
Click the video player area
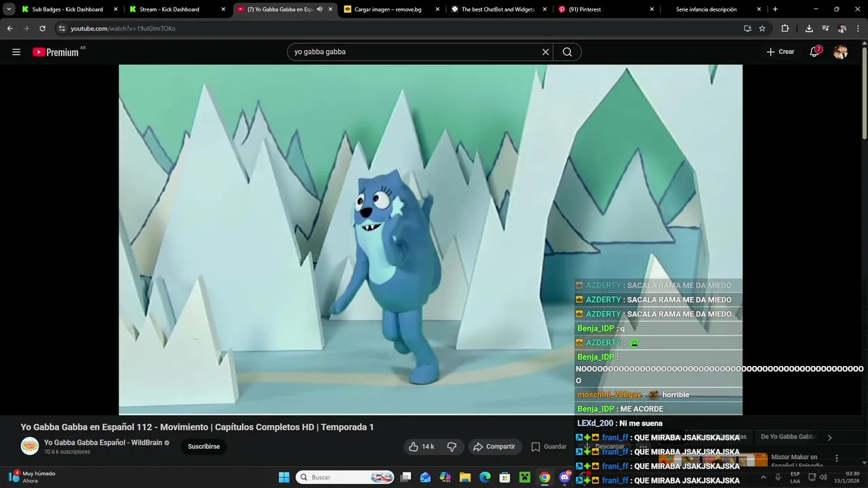click(431, 239)
